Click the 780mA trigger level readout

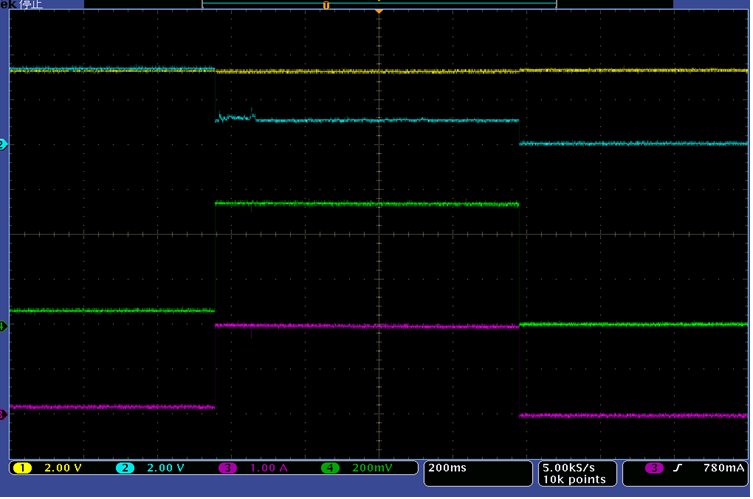(x=724, y=468)
